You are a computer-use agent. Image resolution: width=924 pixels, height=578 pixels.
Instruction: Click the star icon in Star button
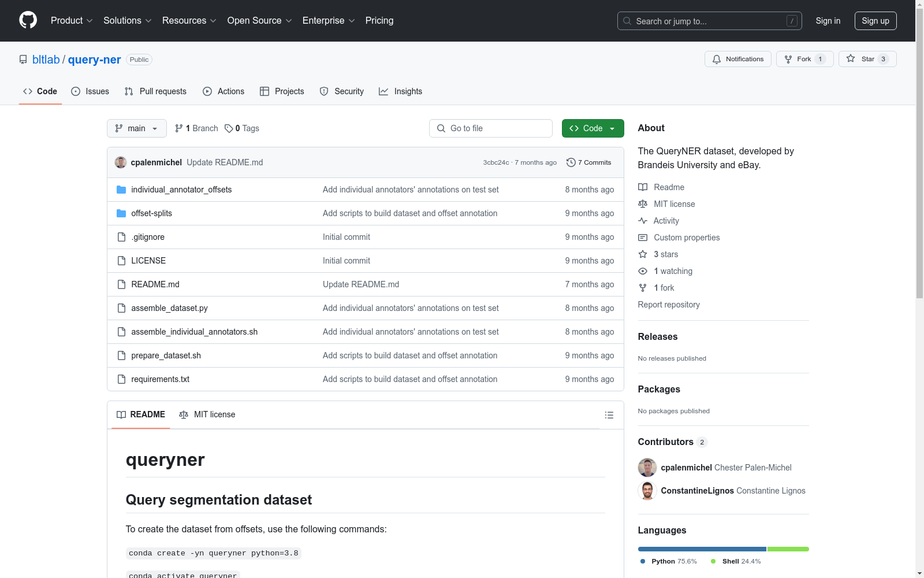point(851,58)
